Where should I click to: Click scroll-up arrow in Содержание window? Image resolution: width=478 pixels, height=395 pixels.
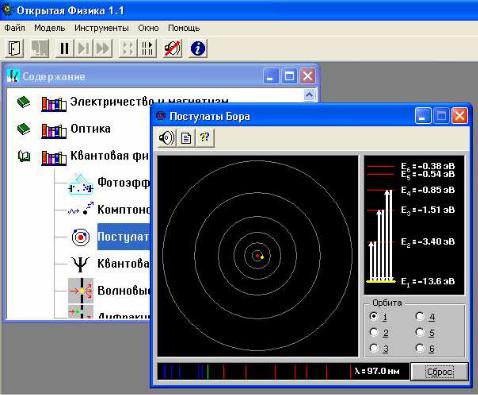(309, 95)
